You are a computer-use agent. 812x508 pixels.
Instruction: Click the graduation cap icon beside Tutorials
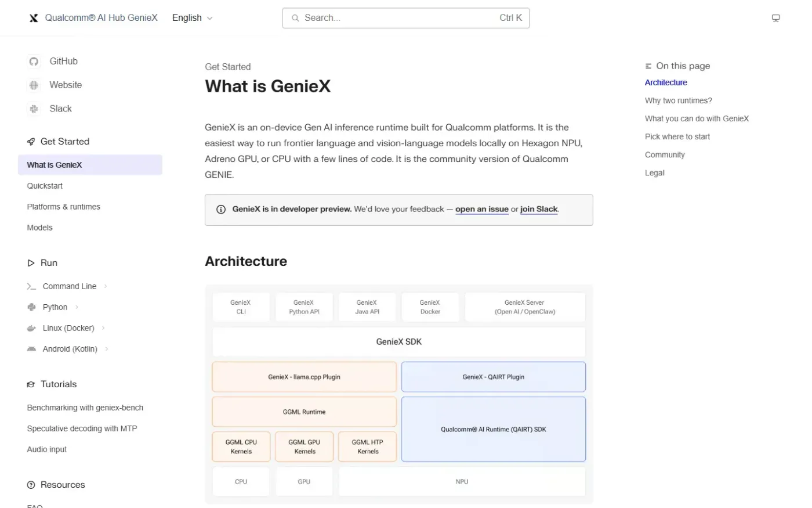click(x=31, y=384)
